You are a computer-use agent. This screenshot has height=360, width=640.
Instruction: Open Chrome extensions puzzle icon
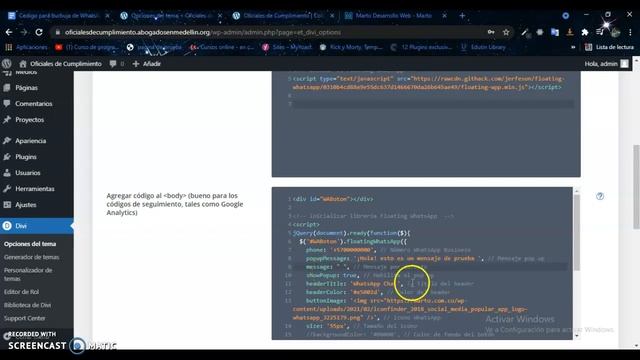(x=585, y=32)
